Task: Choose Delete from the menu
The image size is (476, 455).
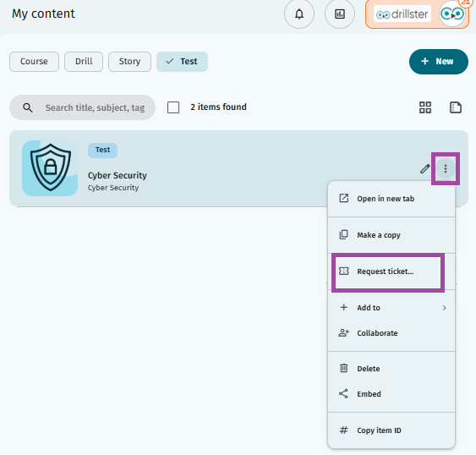Action: [x=391, y=369]
